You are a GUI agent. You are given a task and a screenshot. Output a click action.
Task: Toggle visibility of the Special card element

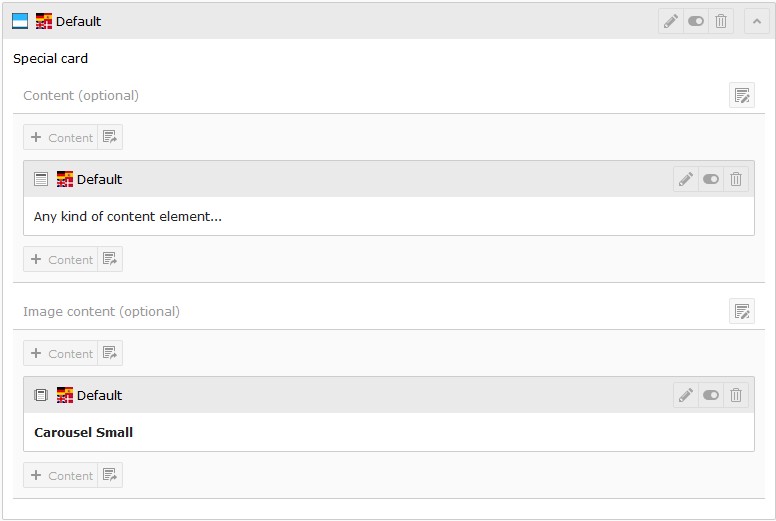(696, 21)
